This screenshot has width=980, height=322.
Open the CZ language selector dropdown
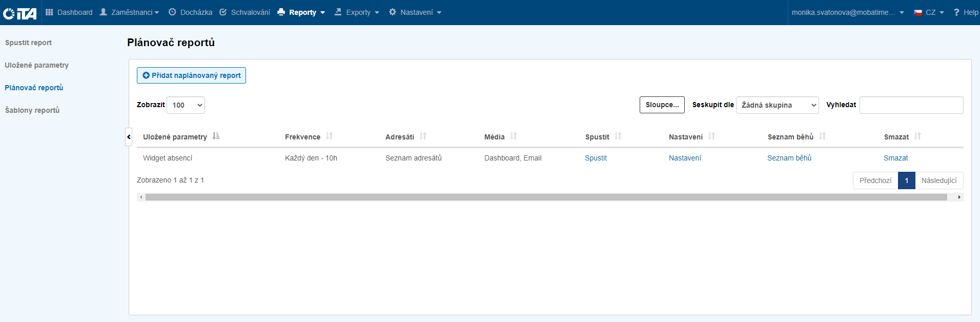click(929, 12)
